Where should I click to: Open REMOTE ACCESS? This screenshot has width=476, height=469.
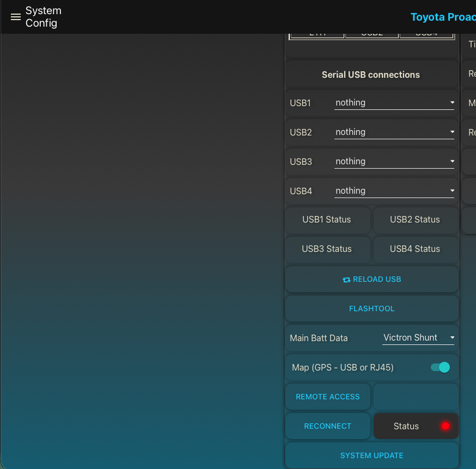click(327, 397)
